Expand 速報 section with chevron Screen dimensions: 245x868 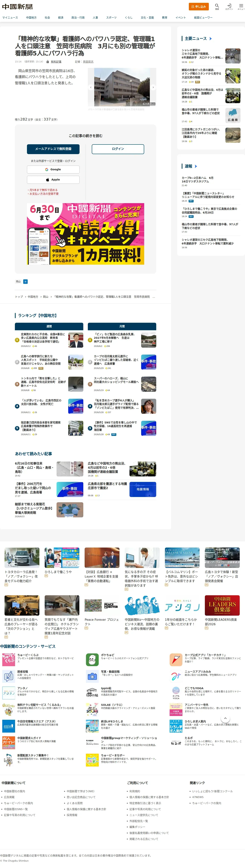pos(196,167)
